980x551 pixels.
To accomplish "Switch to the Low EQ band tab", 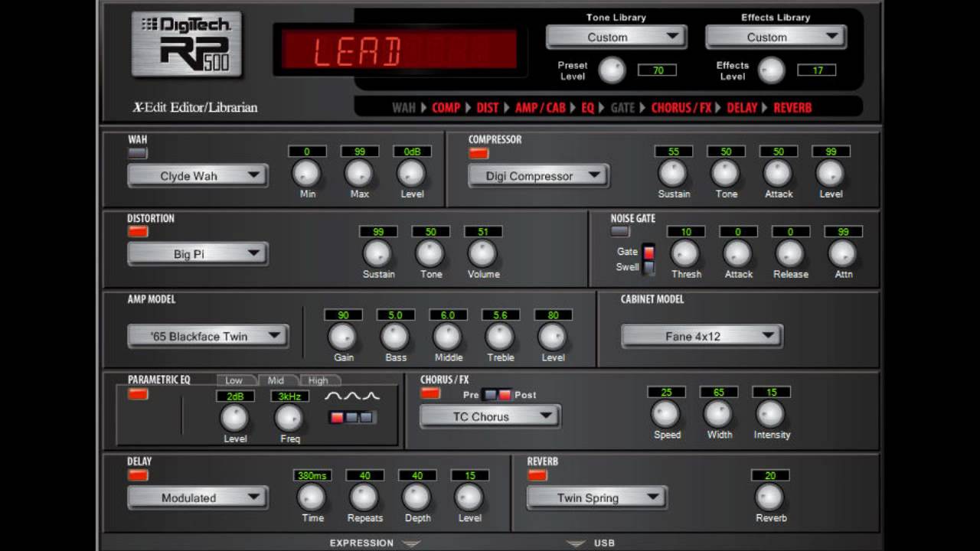I will coord(237,380).
